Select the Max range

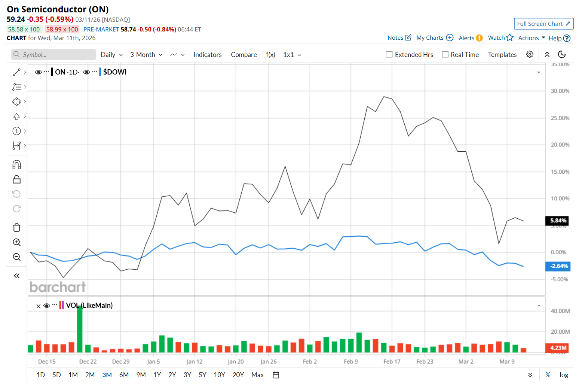click(x=257, y=375)
